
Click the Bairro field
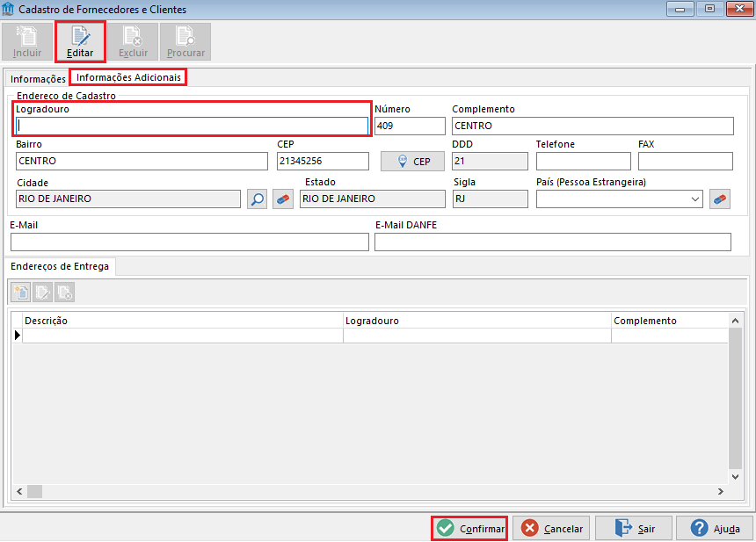click(142, 161)
